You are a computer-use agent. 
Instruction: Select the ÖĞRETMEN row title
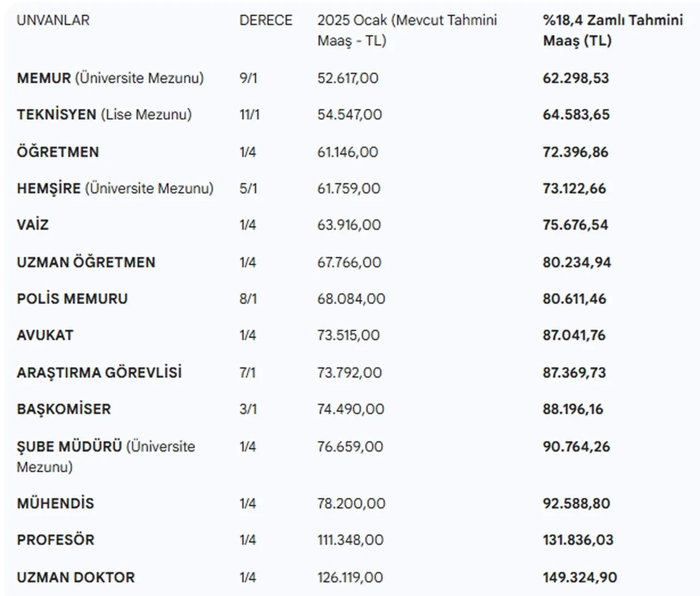(x=58, y=152)
